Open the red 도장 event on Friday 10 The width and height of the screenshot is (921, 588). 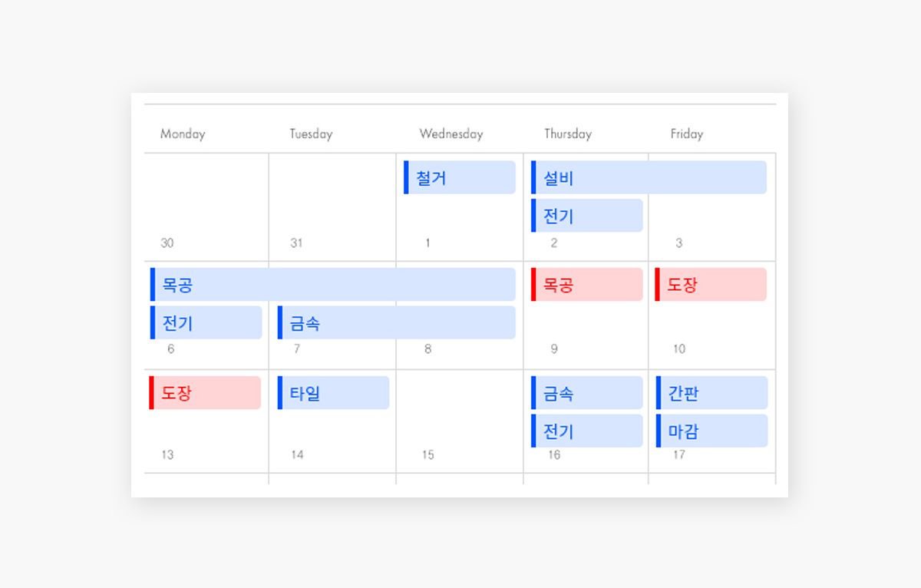pos(711,285)
